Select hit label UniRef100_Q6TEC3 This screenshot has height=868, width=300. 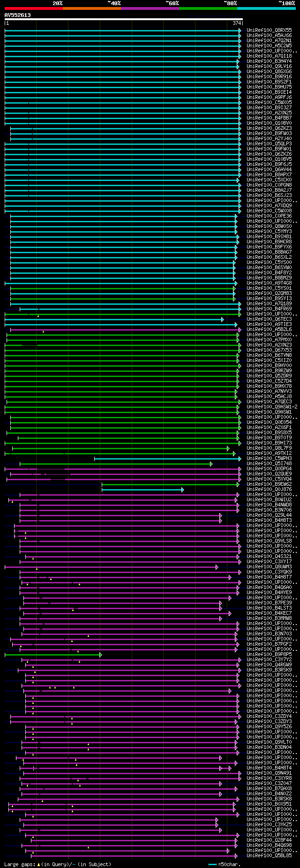click(269, 319)
